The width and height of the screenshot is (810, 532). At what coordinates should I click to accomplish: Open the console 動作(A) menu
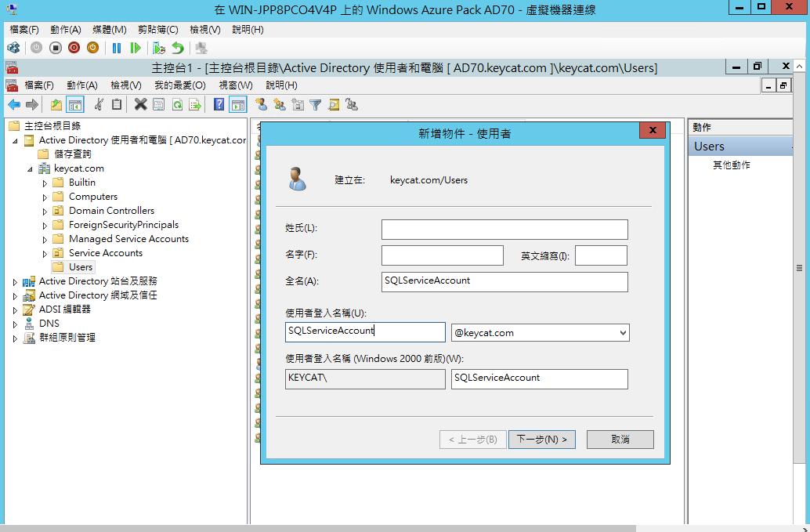tap(82, 85)
